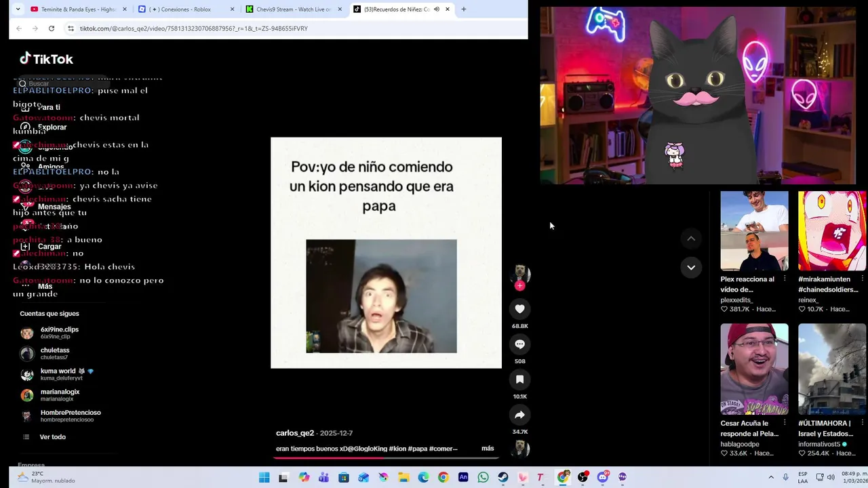This screenshot has height=488, width=868.
Task: Reload the page in Chrome
Action: [x=52, y=28]
